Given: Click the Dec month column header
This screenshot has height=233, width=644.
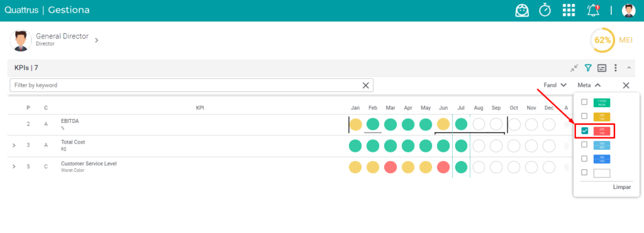Looking at the screenshot, I should [x=549, y=108].
